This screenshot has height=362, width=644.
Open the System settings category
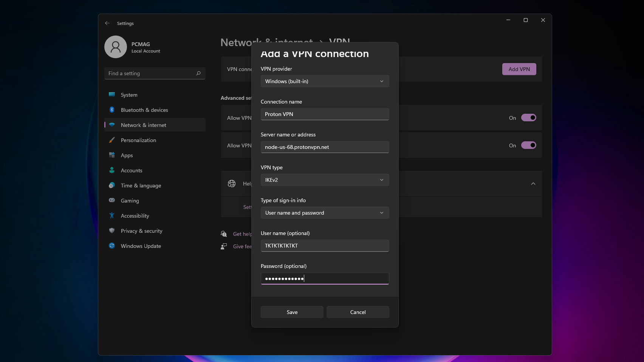[x=129, y=95]
